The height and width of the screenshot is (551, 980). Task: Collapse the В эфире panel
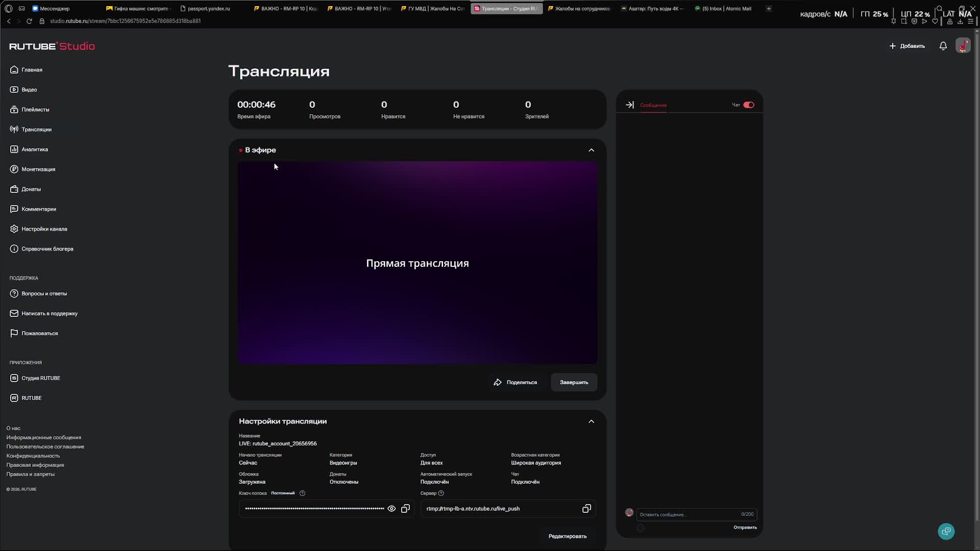[591, 150]
